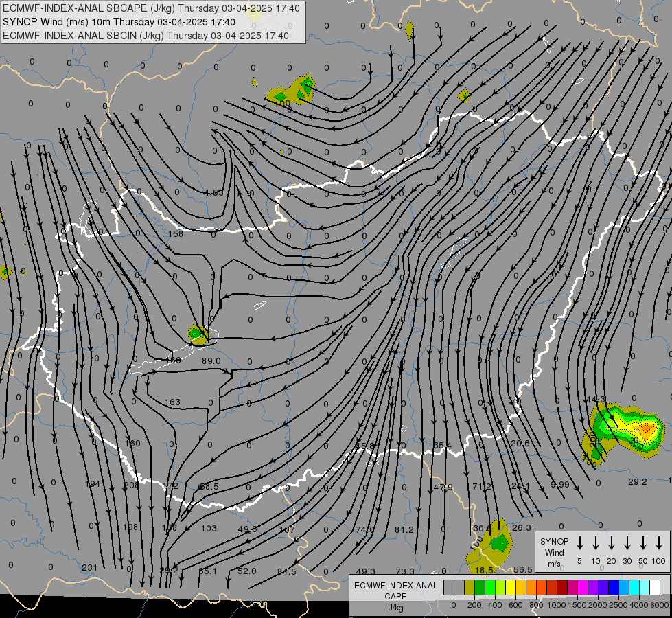
Task: Click the 100 m/s wind arrow in legend
Action: coord(659,543)
